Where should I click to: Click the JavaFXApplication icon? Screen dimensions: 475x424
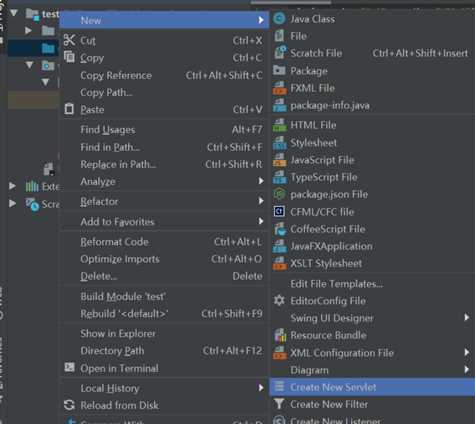pos(279,246)
